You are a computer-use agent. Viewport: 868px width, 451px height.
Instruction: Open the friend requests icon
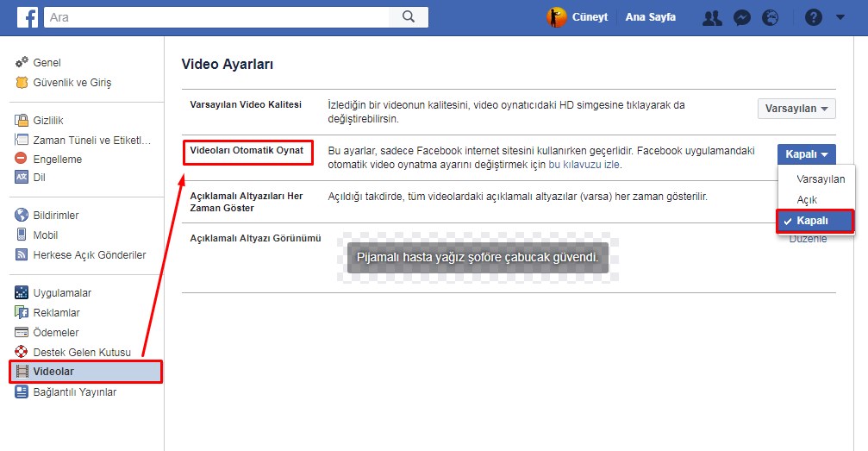(x=711, y=17)
